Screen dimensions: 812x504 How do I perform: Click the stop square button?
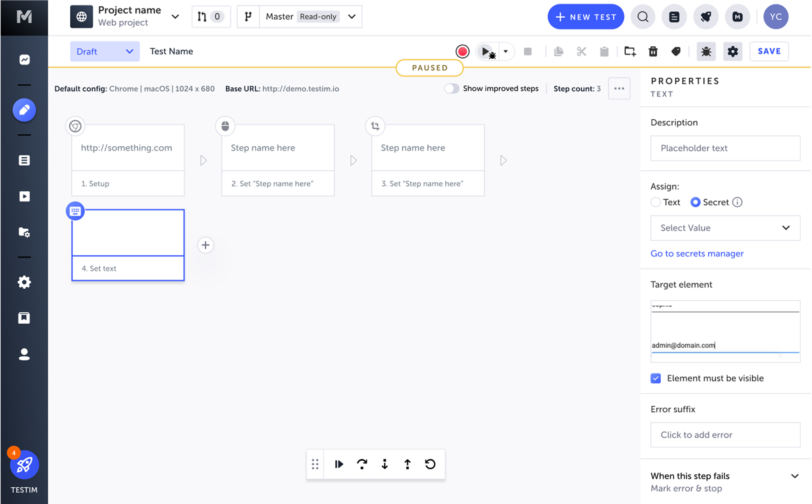(x=528, y=52)
